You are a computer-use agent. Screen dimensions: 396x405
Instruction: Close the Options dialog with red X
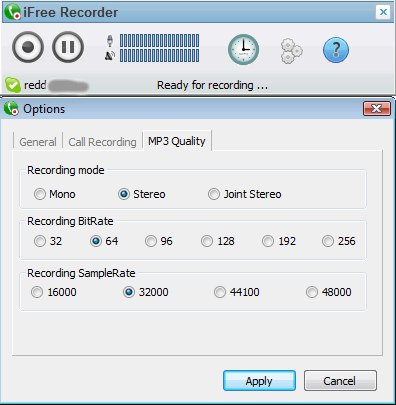[377, 109]
